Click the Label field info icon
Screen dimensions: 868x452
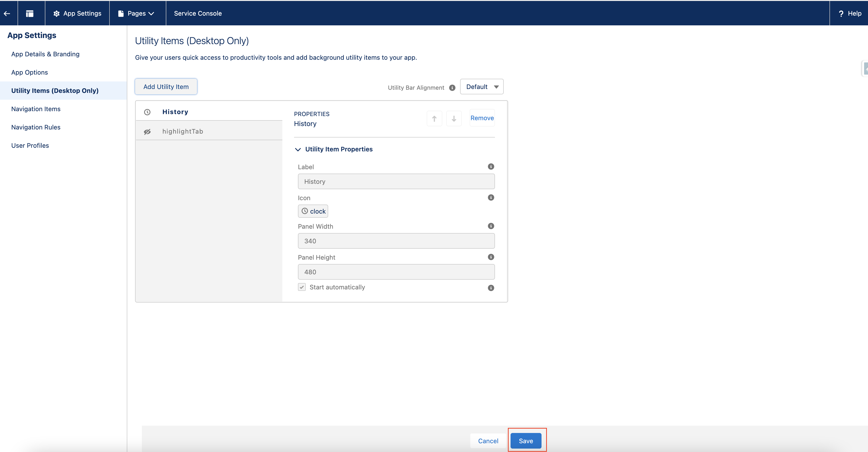pyautogui.click(x=491, y=167)
